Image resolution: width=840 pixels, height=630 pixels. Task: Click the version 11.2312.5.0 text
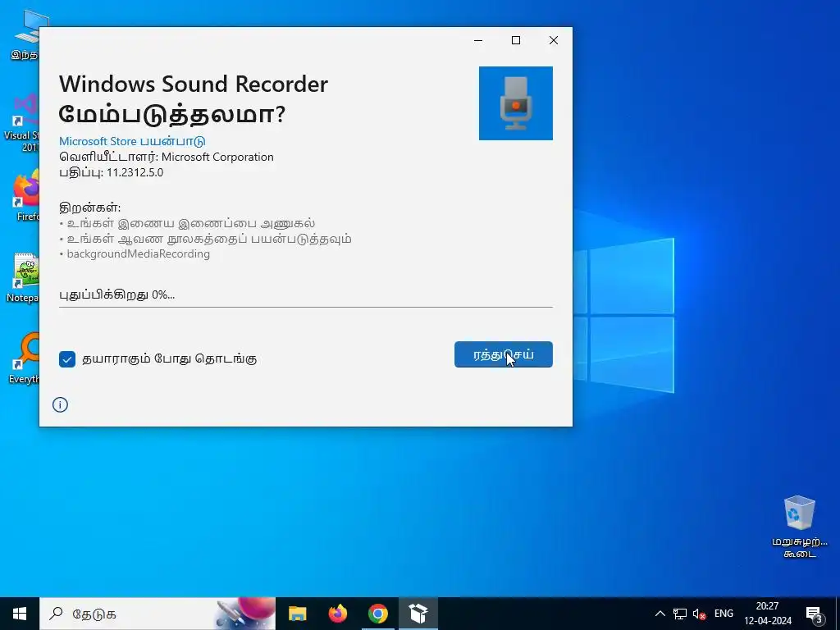(135, 172)
